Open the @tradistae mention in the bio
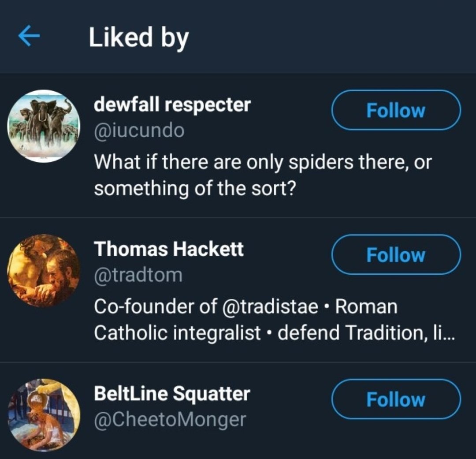Screen dimensions: 476x459 click(271, 306)
